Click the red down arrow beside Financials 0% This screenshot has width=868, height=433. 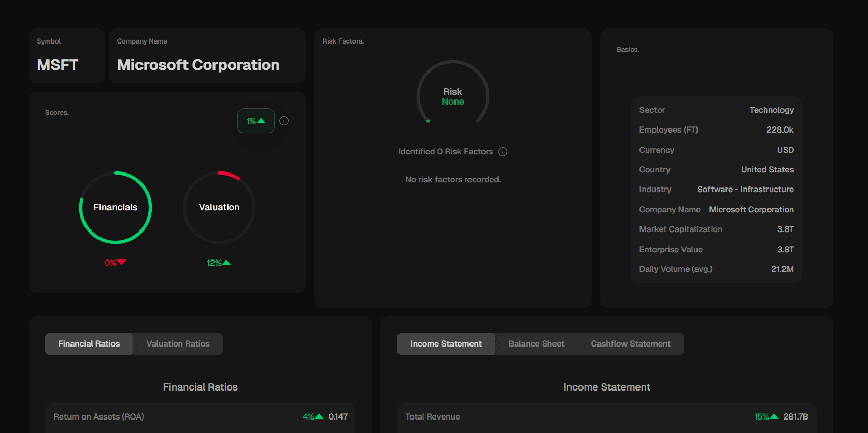[x=122, y=263]
